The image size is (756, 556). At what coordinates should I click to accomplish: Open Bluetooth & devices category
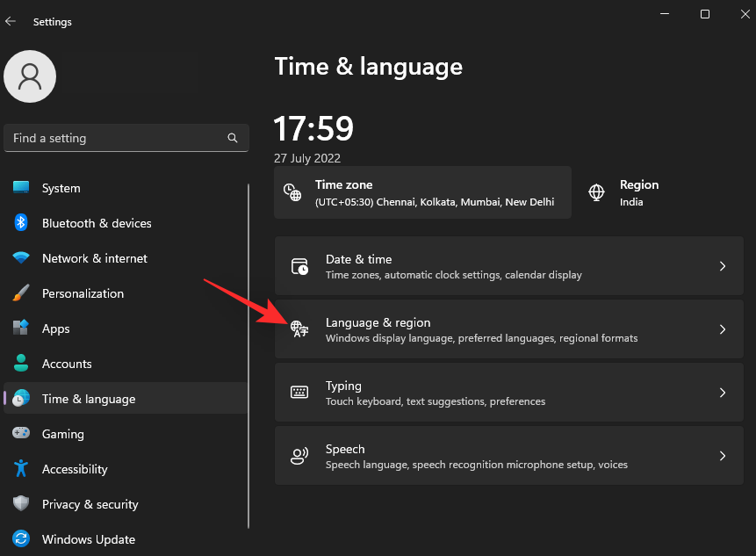[126, 223]
